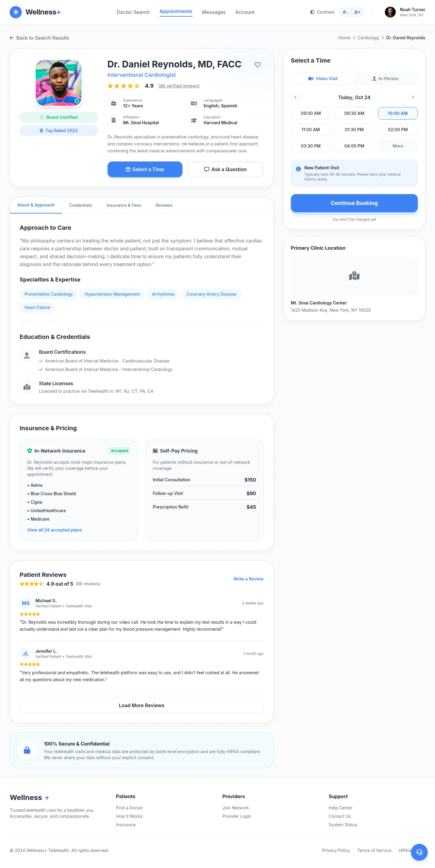Favorite Dr. Reynolds using the heart icon

pyautogui.click(x=258, y=65)
